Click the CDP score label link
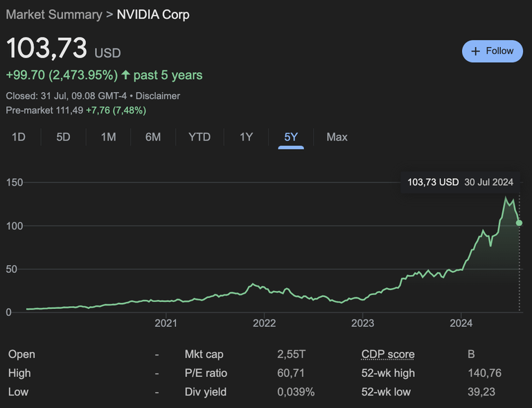 [x=388, y=355]
